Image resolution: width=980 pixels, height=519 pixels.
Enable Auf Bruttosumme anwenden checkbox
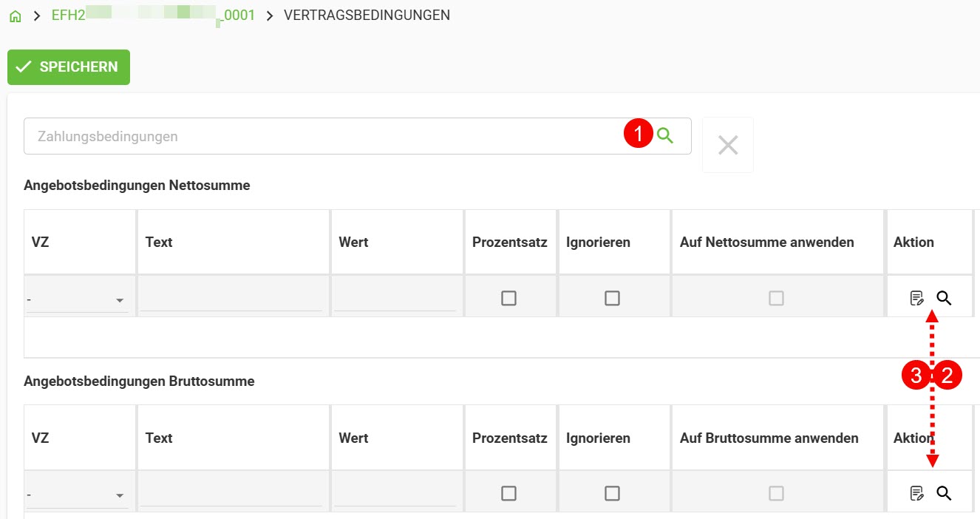tap(776, 493)
